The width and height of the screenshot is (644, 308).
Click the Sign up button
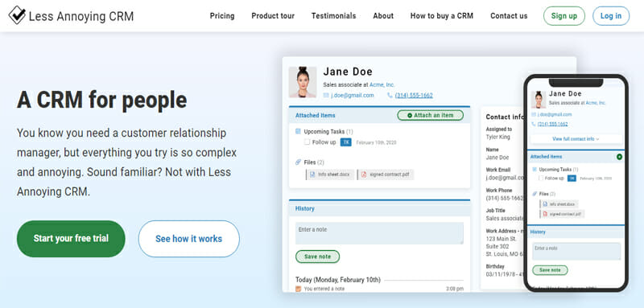564,16
